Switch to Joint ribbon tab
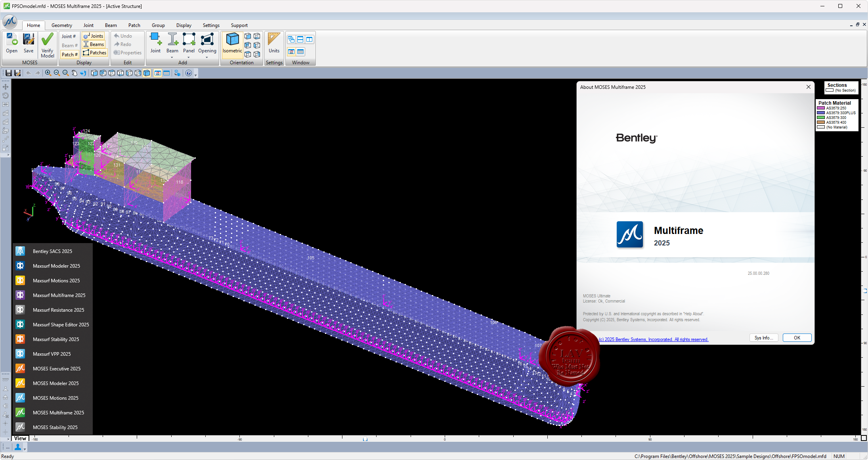 [x=88, y=25]
